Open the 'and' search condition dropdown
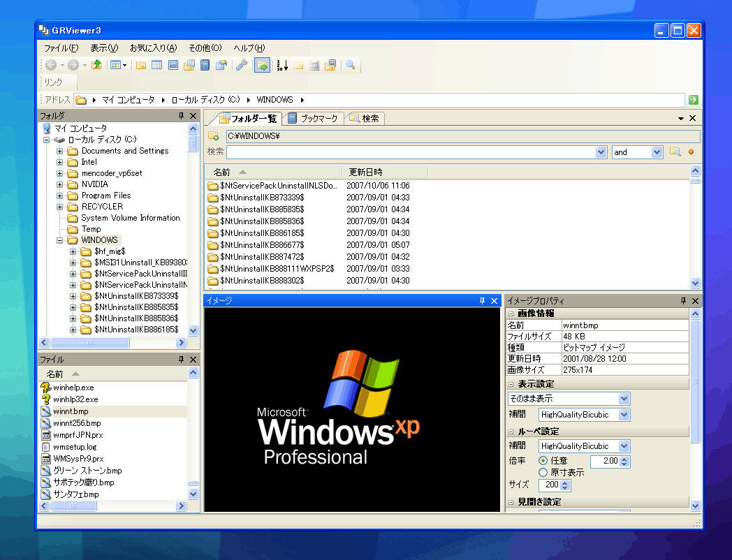The height and width of the screenshot is (560, 732). tap(657, 152)
